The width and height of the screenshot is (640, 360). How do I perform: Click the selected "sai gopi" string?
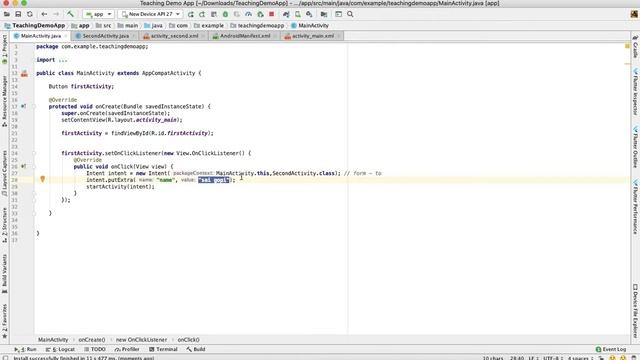pos(213,180)
